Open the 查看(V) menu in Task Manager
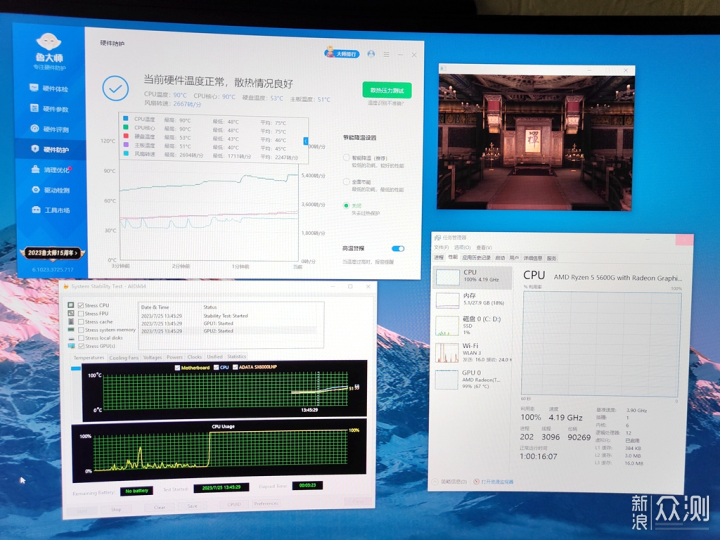720x540 pixels. point(484,248)
